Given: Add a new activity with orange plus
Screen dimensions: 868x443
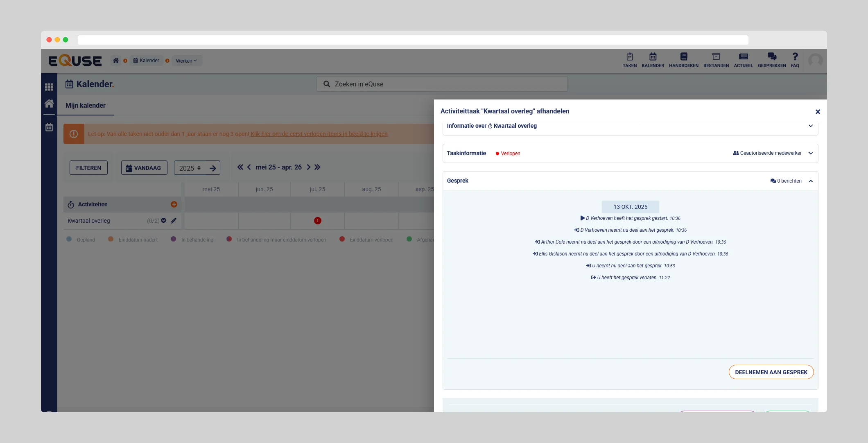Looking at the screenshot, I should click(x=174, y=204).
